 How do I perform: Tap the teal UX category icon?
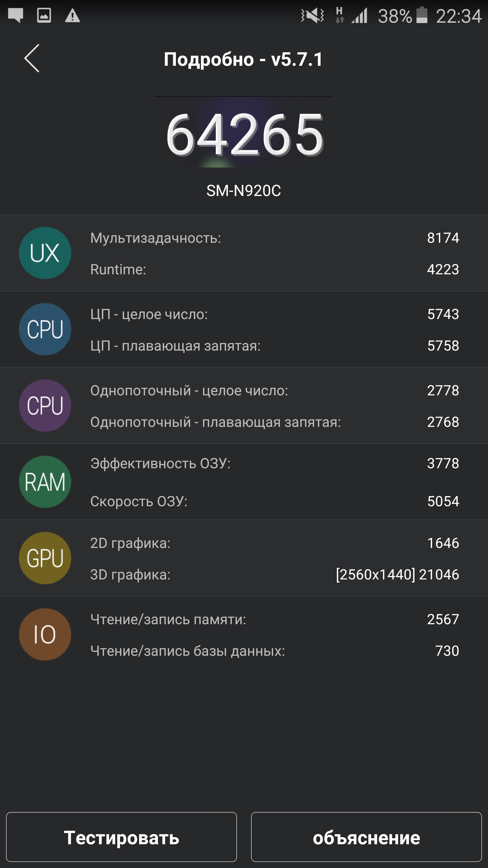tap(45, 253)
